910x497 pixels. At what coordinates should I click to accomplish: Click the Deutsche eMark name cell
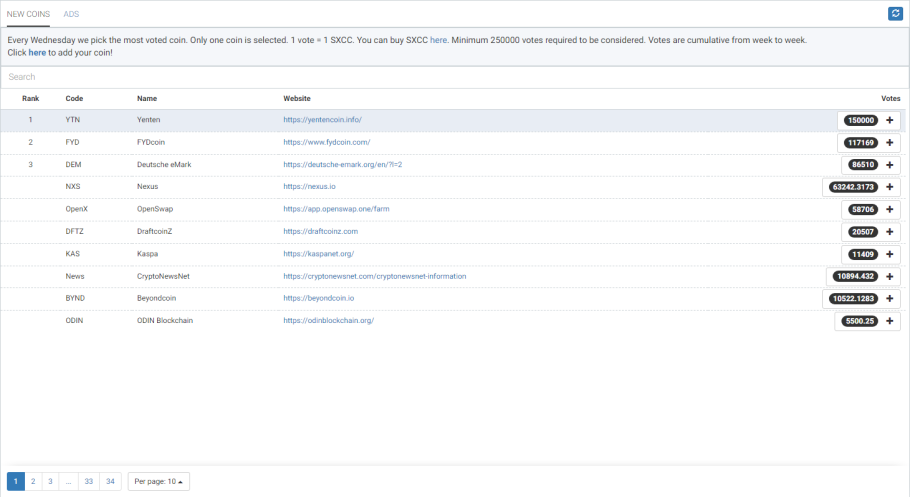164,164
